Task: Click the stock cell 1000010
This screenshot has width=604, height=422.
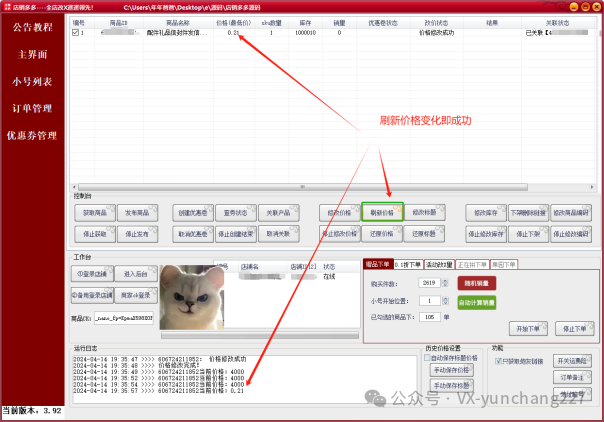Action: pyautogui.click(x=305, y=33)
